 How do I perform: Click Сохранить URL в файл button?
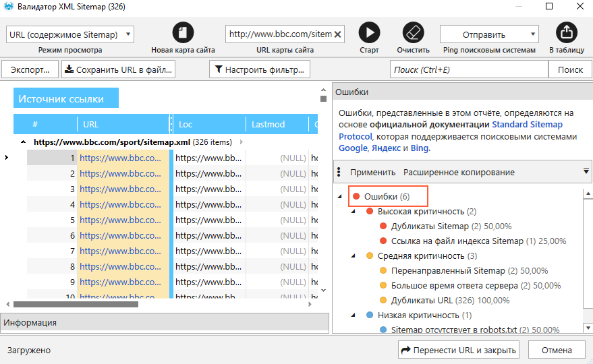coord(118,69)
